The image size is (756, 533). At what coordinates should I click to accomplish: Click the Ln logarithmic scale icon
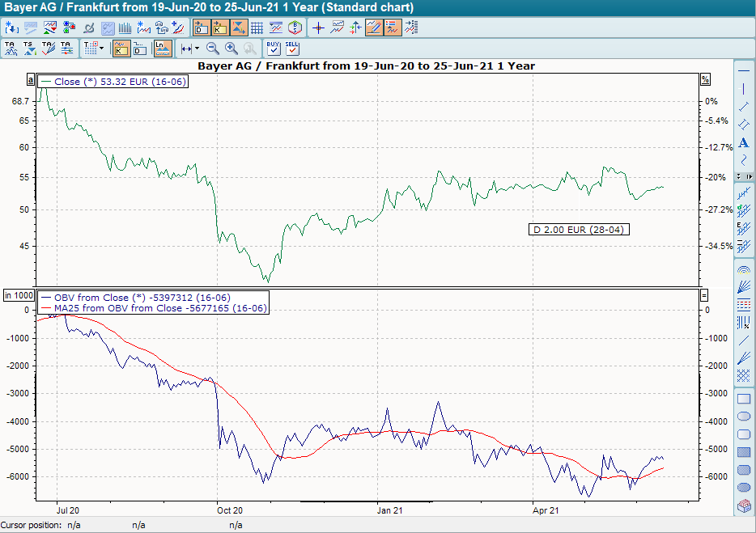(161, 48)
